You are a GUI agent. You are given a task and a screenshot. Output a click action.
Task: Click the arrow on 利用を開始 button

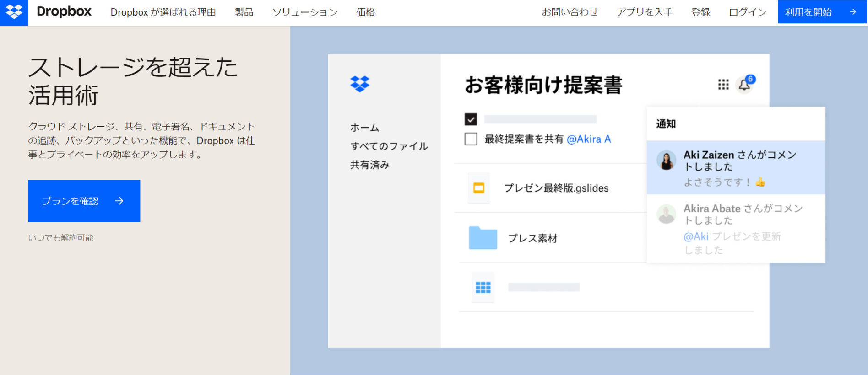tap(852, 12)
